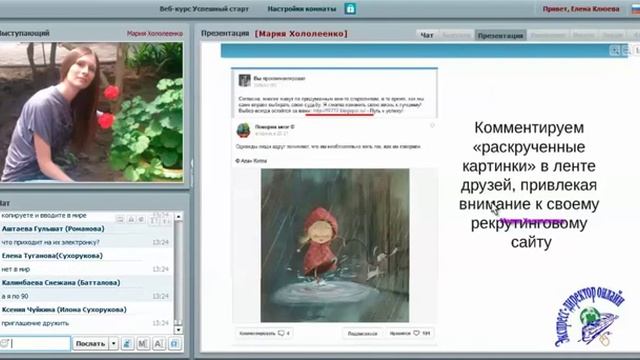
Task: Click the Привет, Елена Клюева greeting
Action: (581, 9)
